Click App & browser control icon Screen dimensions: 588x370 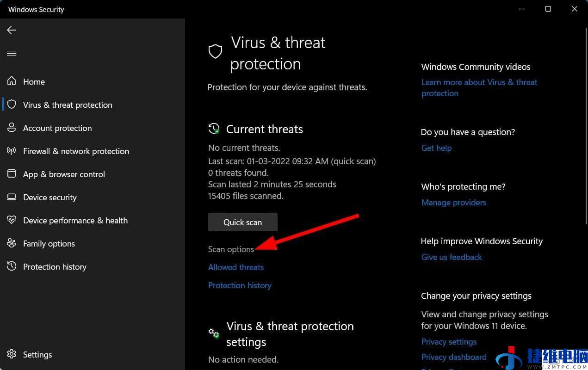coord(12,174)
